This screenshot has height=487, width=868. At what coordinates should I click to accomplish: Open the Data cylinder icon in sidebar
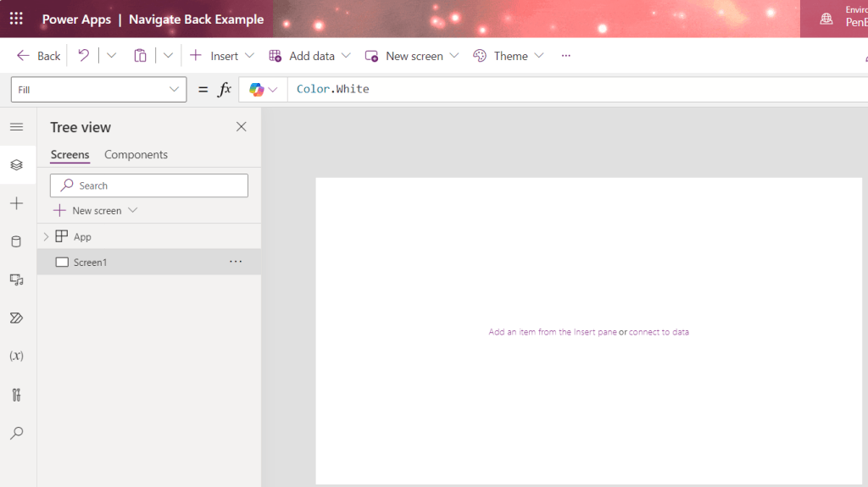tap(16, 241)
